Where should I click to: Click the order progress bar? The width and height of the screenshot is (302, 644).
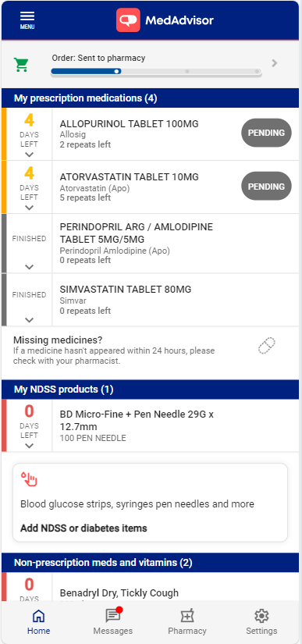pyautogui.click(x=156, y=72)
